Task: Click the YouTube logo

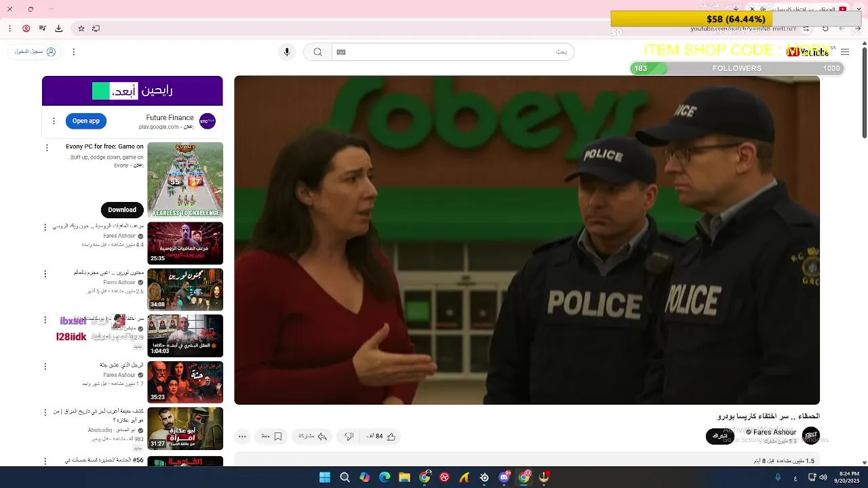Action: pyautogui.click(x=808, y=52)
